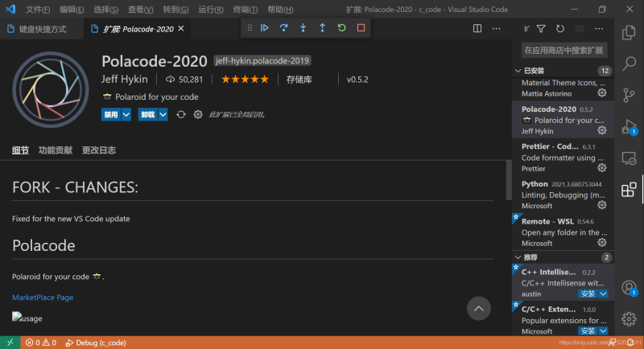Open install dropdown for C++ Intellisense

603,294
